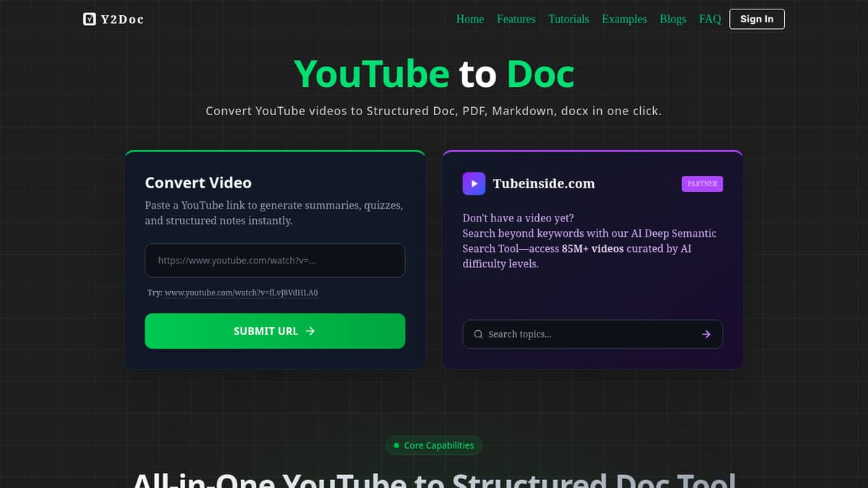Open the Home menu item
The height and width of the screenshot is (488, 868).
(x=470, y=20)
